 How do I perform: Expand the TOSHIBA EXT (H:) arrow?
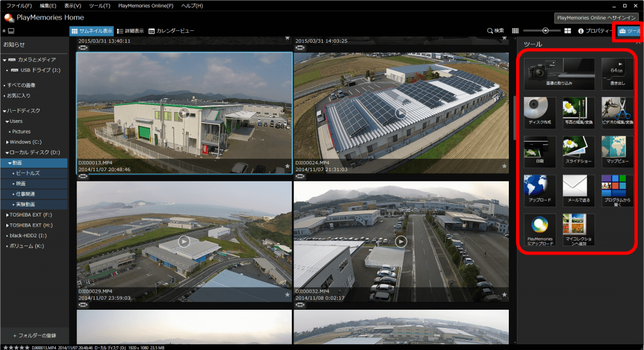[x=8, y=225]
